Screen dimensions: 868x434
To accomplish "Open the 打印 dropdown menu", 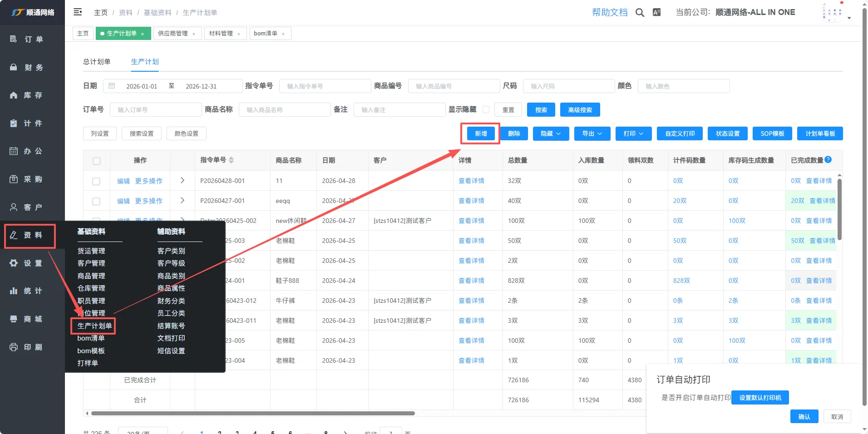I will 633,133.
